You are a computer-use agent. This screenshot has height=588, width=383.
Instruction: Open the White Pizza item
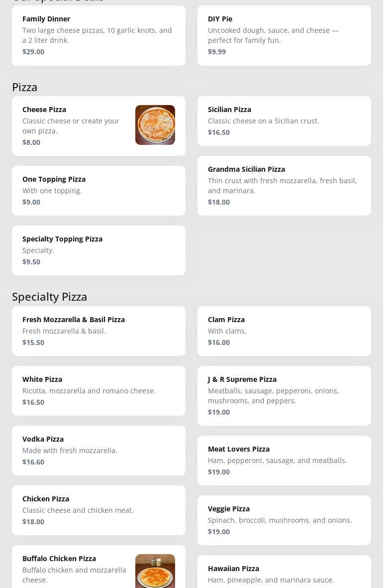point(98,390)
